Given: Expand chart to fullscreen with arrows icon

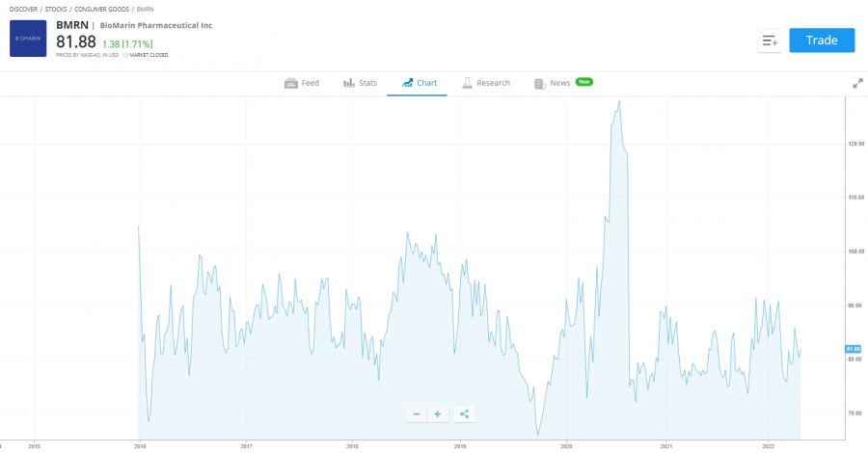Looking at the screenshot, I should click(x=857, y=83).
